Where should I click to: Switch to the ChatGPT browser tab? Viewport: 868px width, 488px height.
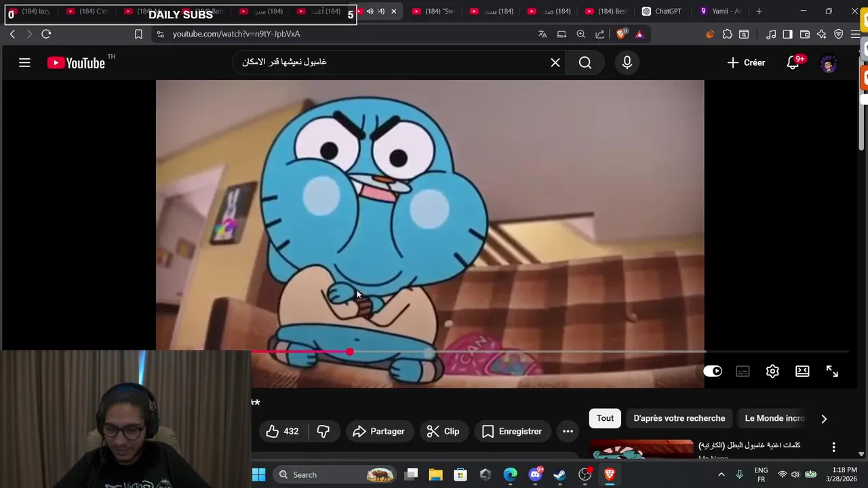click(661, 11)
